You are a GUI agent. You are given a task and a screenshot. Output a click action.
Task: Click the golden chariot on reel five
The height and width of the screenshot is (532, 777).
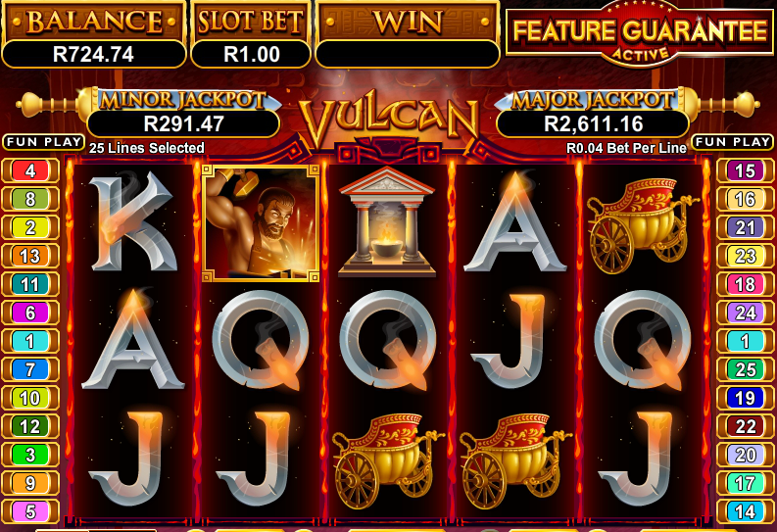(x=642, y=225)
